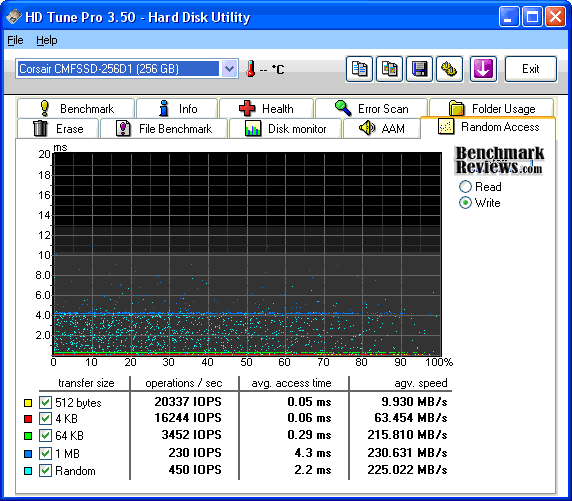The width and height of the screenshot is (572, 501).
Task: Toggle the 64 KB checkbox
Action: point(45,435)
